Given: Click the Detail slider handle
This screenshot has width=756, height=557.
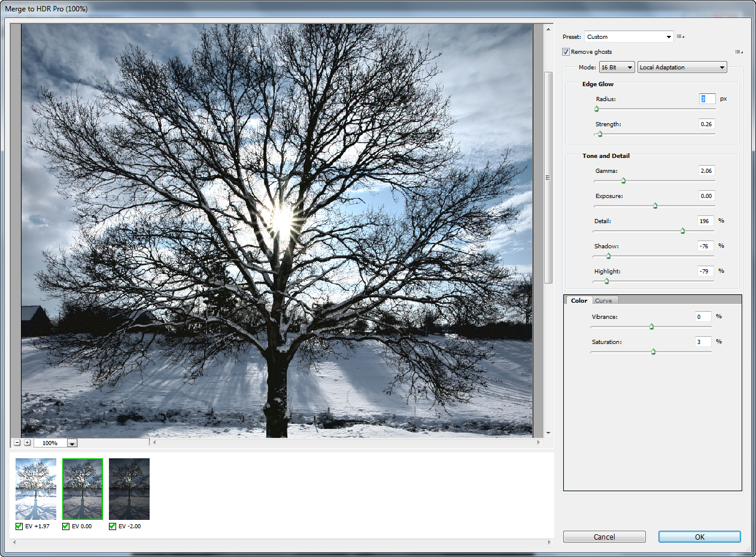Looking at the screenshot, I should coord(682,230).
